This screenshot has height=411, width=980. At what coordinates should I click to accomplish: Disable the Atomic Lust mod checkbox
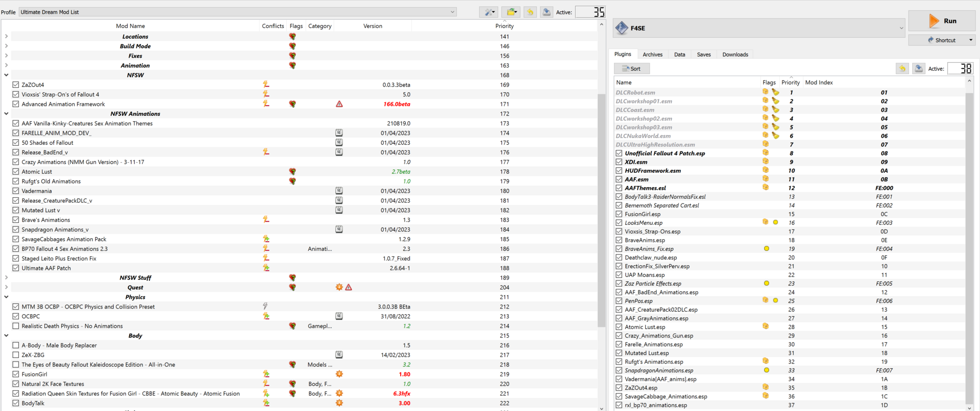tap(16, 172)
